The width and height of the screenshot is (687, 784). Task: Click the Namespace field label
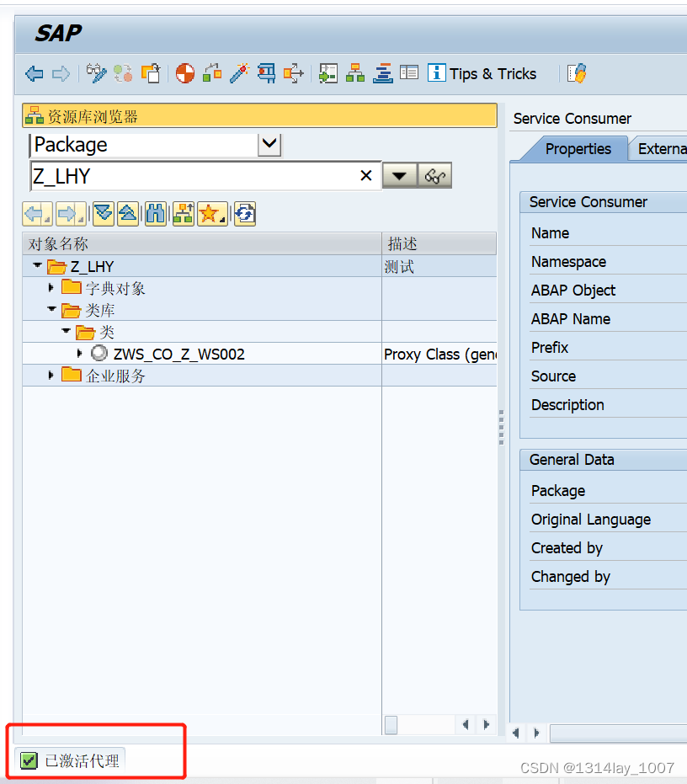click(x=568, y=262)
